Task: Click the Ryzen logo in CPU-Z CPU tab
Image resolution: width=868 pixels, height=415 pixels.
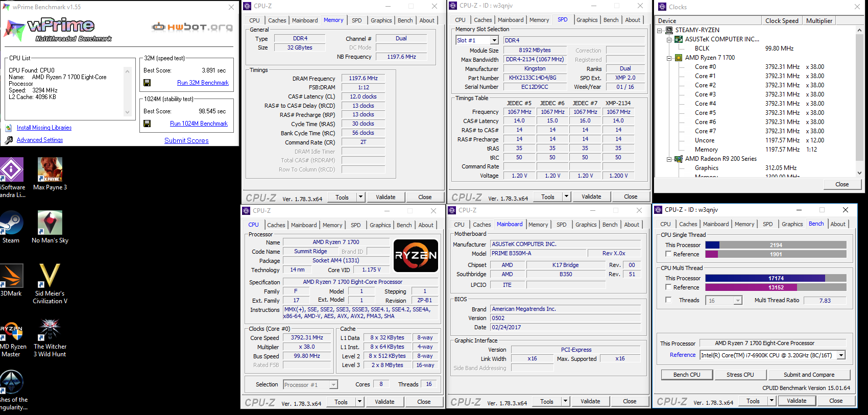Action: tap(416, 256)
